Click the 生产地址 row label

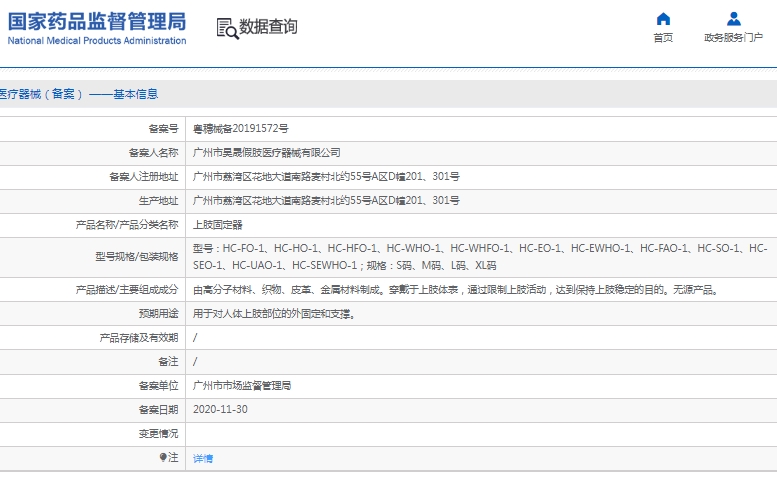(x=158, y=201)
